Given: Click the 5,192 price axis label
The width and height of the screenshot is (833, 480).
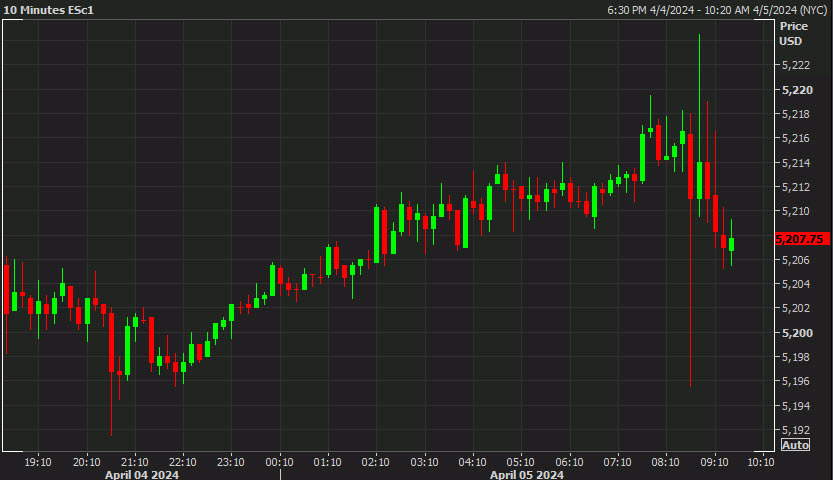Looking at the screenshot, I should 796,430.
